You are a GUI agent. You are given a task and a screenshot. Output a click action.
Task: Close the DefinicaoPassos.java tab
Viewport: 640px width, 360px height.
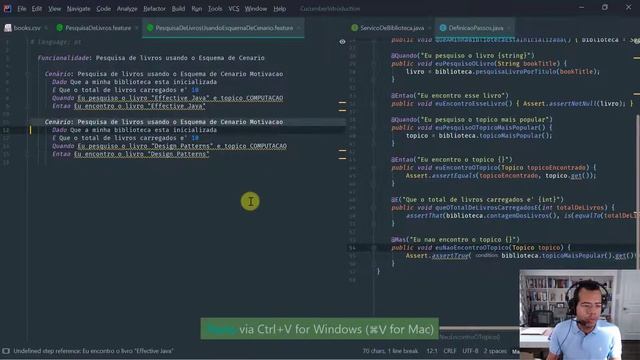tap(508, 28)
